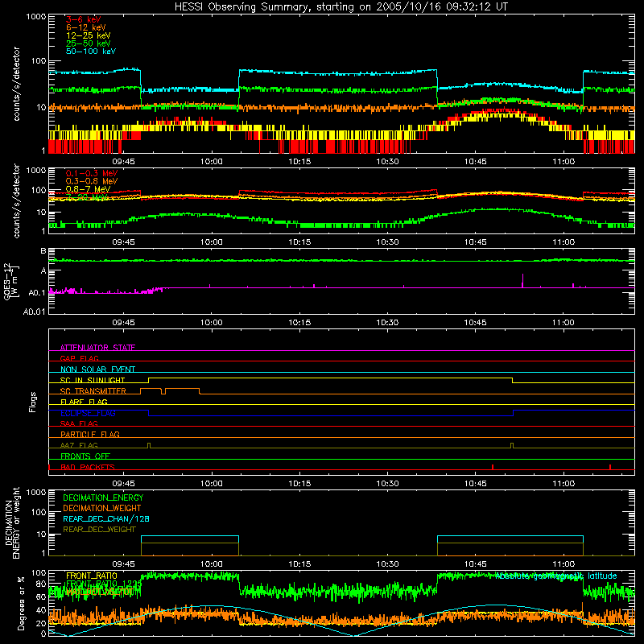
Task: Select the 3-6 keV legend label
Action: [83, 19]
